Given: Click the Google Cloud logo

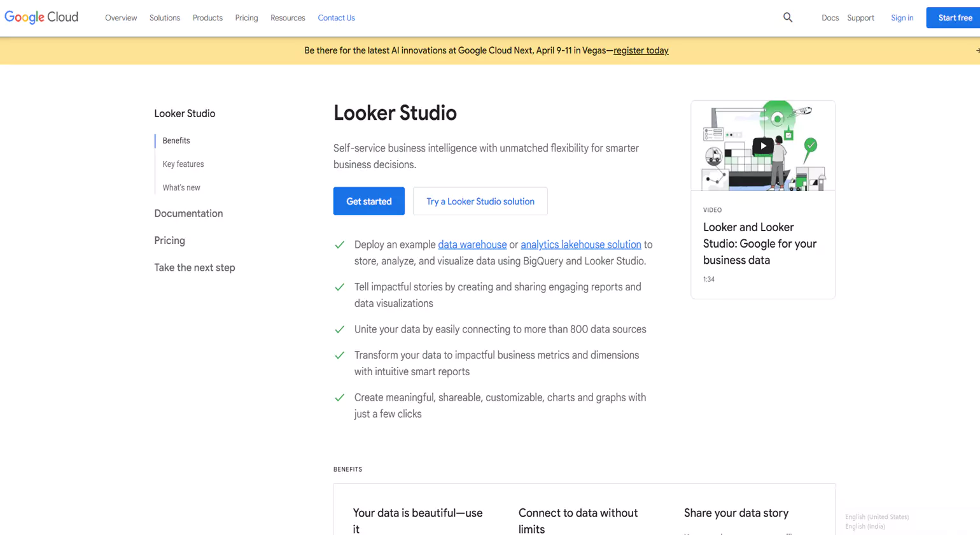Looking at the screenshot, I should pos(41,17).
